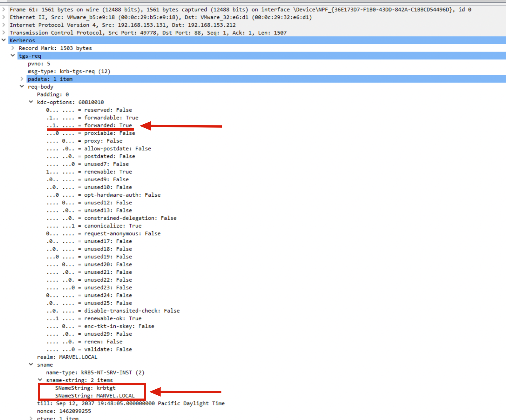Viewport: 506px width, 420px height.
Task: Select the realm: MARVEL.LOCAL field
Action: pyautogui.click(x=67, y=357)
